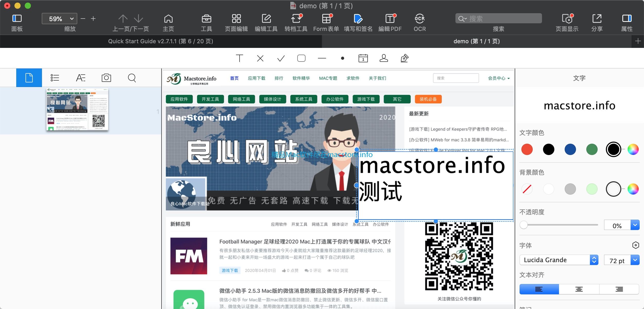This screenshot has height=309, width=644.
Task: Open the Home (主页) icon
Action: pos(168,19)
